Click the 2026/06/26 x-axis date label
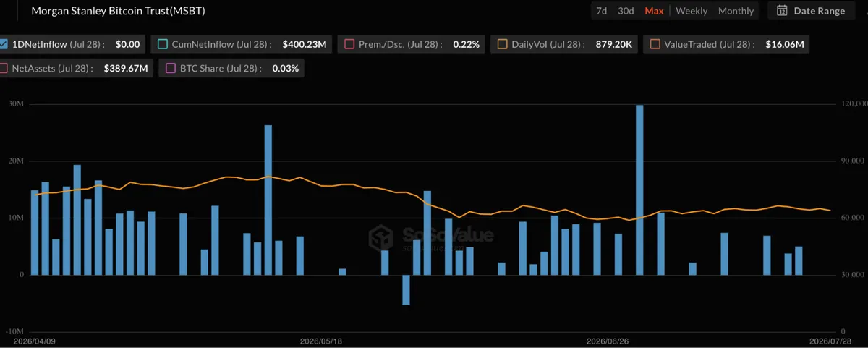This screenshot has width=868, height=348. pyautogui.click(x=607, y=341)
